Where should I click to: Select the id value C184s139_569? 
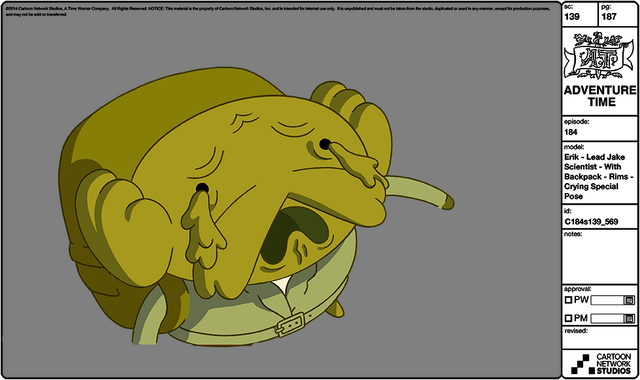coord(591,222)
